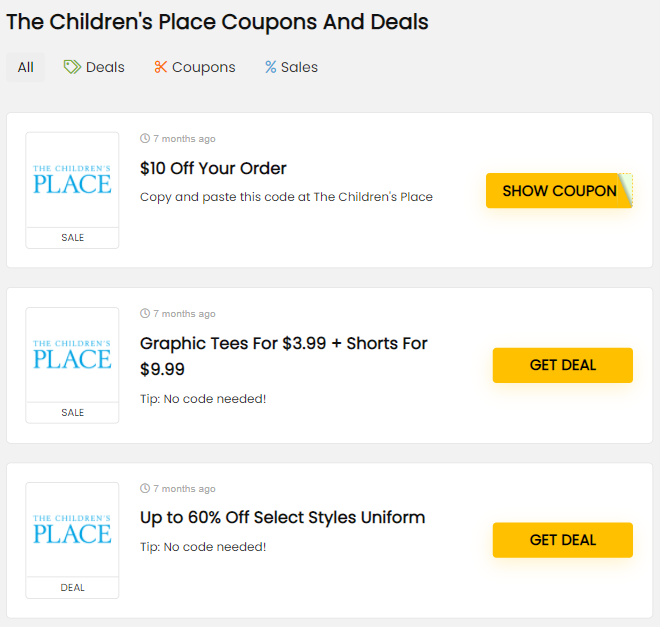Click clock icon on $10 Off offer
The image size is (660, 627).
(145, 139)
